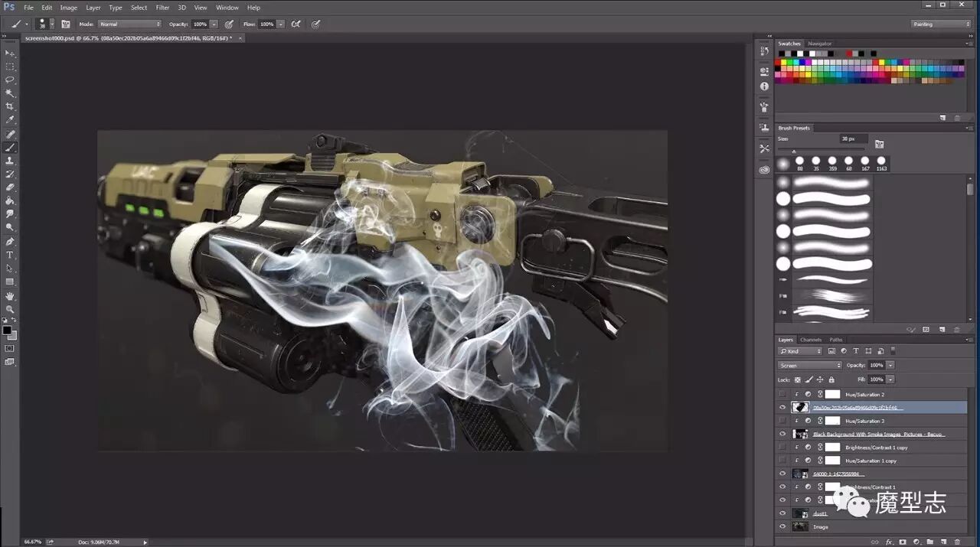Open the layer Opacity arrow
This screenshot has height=547, width=980.
coord(890,365)
